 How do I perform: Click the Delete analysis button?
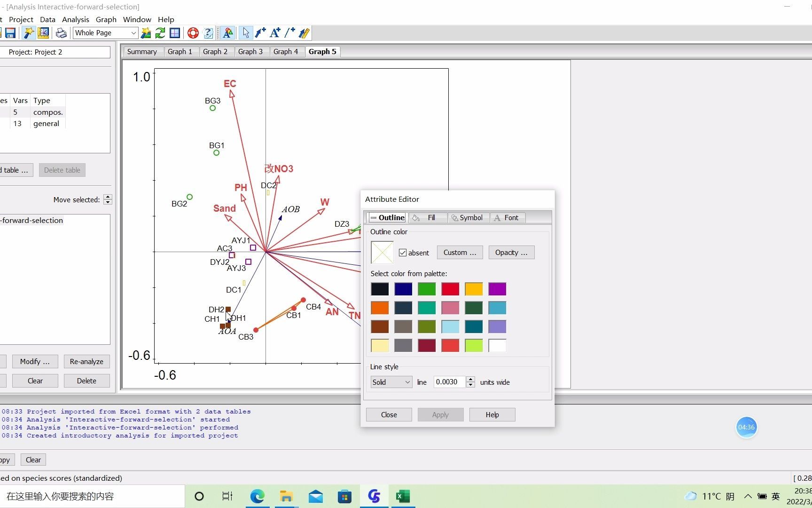(x=86, y=381)
